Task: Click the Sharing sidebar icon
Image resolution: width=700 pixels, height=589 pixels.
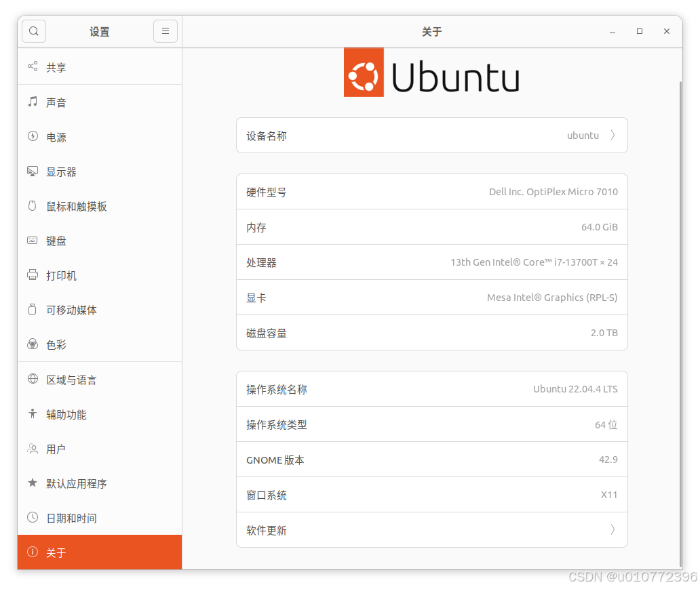Action: coord(33,66)
